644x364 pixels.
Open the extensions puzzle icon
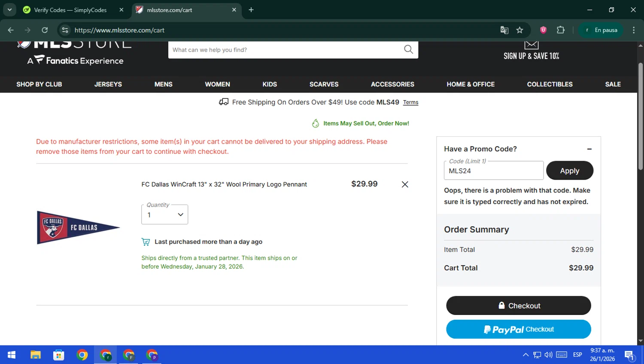(561, 30)
